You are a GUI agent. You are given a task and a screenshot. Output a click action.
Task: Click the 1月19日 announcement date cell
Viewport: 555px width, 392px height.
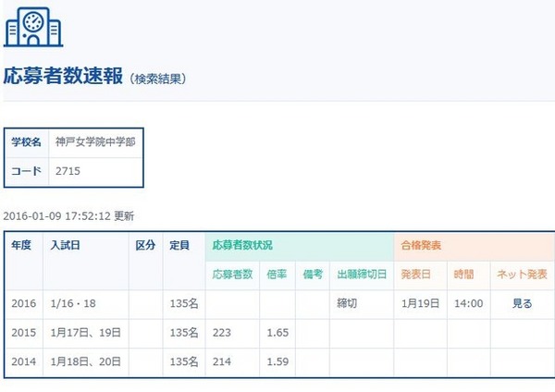click(x=421, y=303)
